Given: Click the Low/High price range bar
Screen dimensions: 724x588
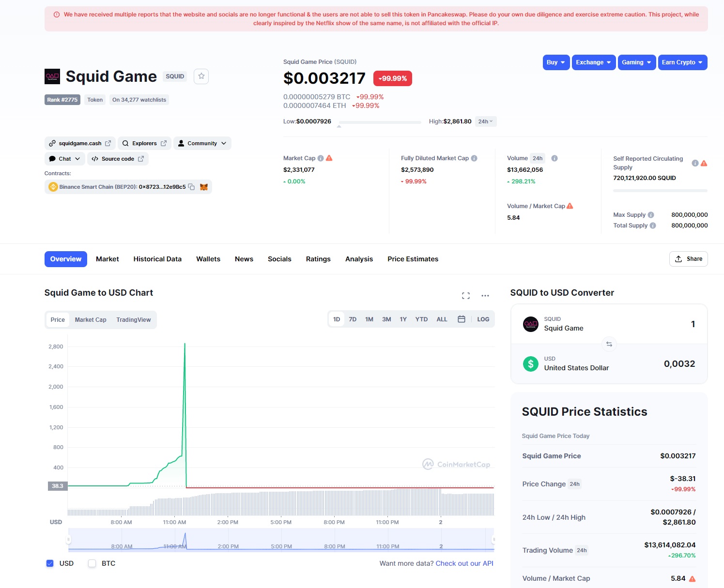Looking at the screenshot, I should coord(380,122).
